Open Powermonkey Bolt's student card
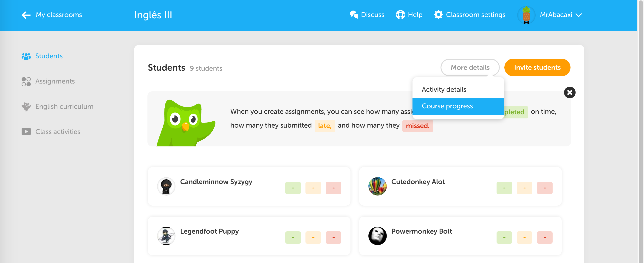 [460, 236]
